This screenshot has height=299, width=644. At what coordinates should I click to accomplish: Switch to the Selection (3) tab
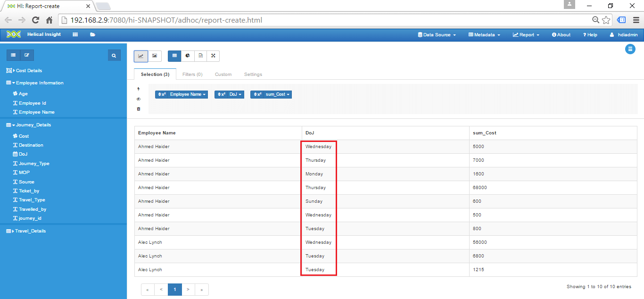[x=155, y=75]
